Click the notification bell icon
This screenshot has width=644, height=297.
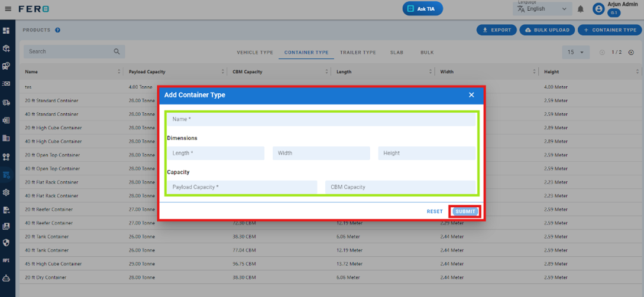(581, 9)
